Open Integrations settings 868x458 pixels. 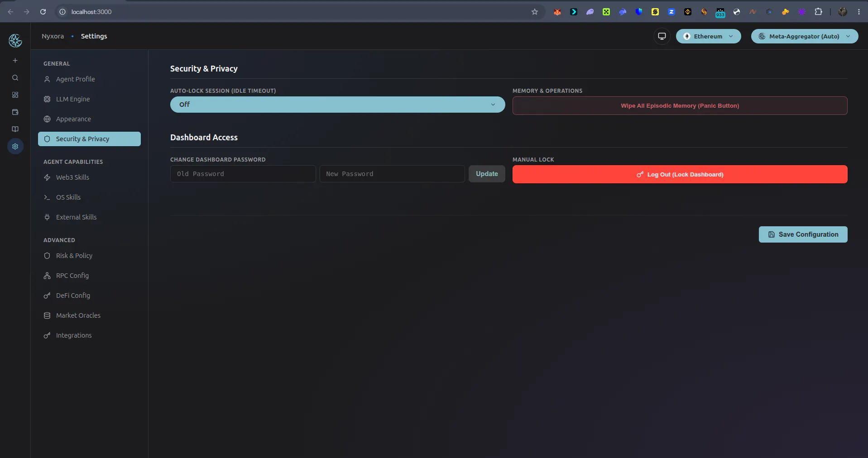[89, 335]
